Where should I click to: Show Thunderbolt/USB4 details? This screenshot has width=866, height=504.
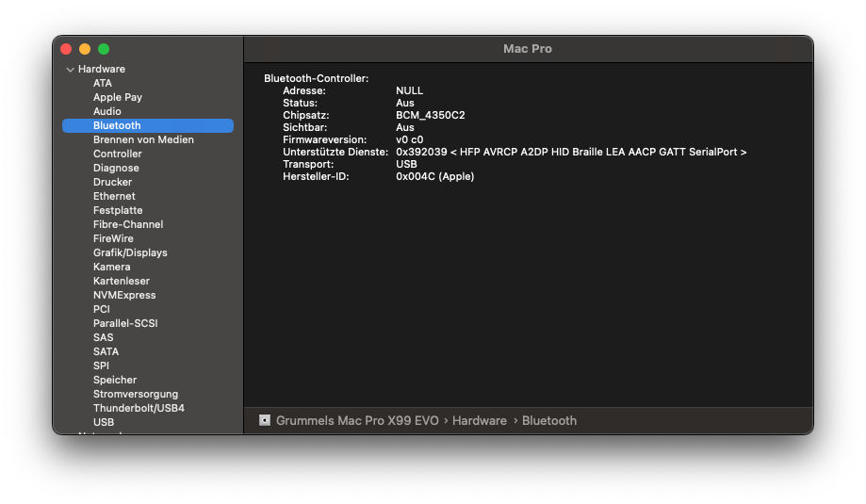click(139, 408)
